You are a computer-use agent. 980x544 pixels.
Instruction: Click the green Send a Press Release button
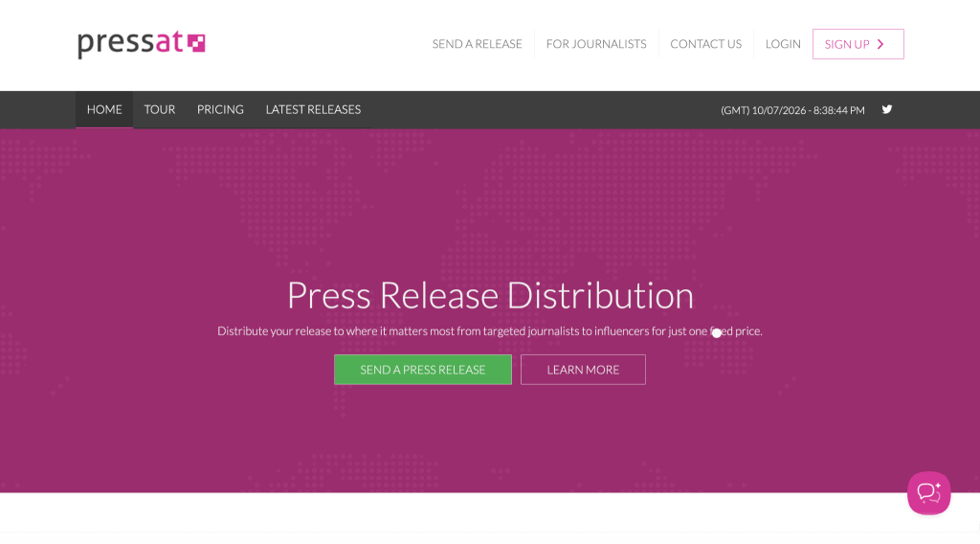pyautogui.click(x=422, y=370)
